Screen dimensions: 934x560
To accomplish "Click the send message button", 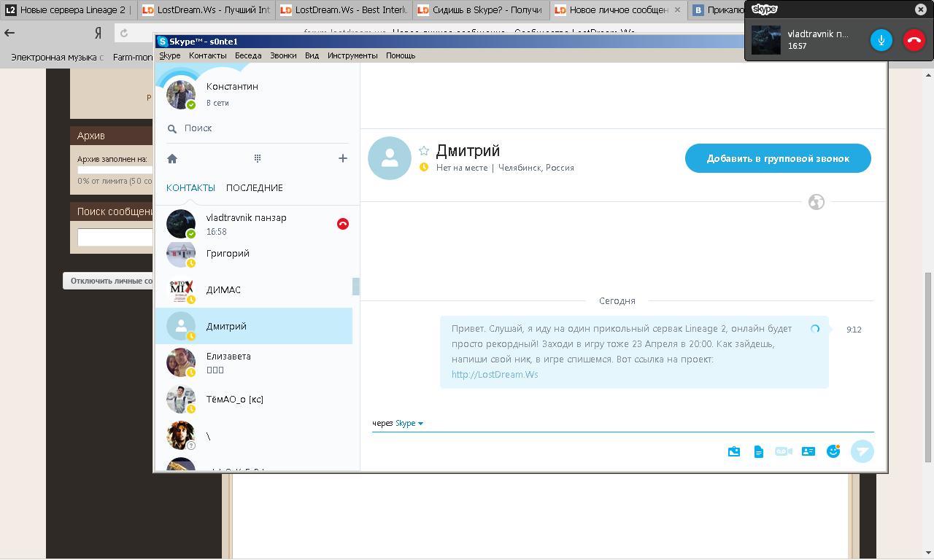I will (x=862, y=451).
